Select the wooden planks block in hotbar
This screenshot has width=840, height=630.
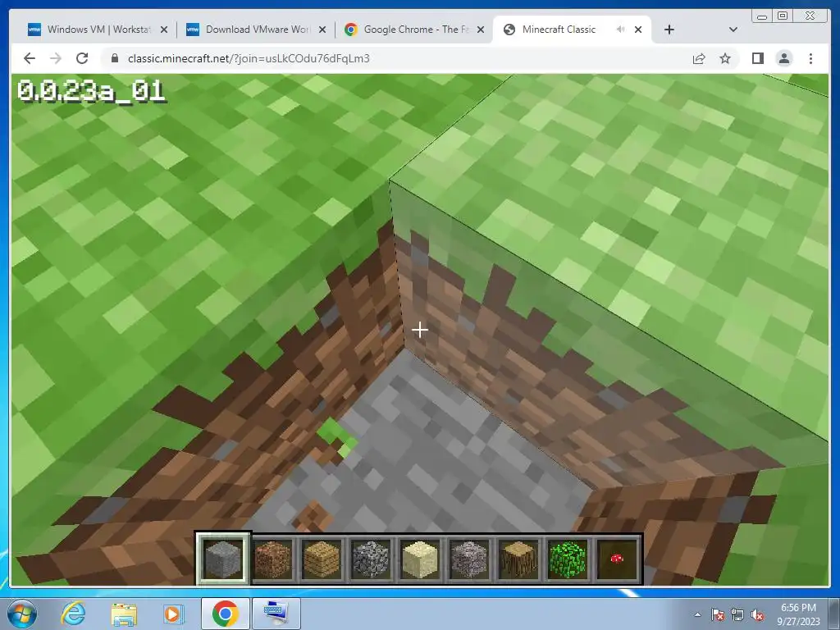pos(322,559)
